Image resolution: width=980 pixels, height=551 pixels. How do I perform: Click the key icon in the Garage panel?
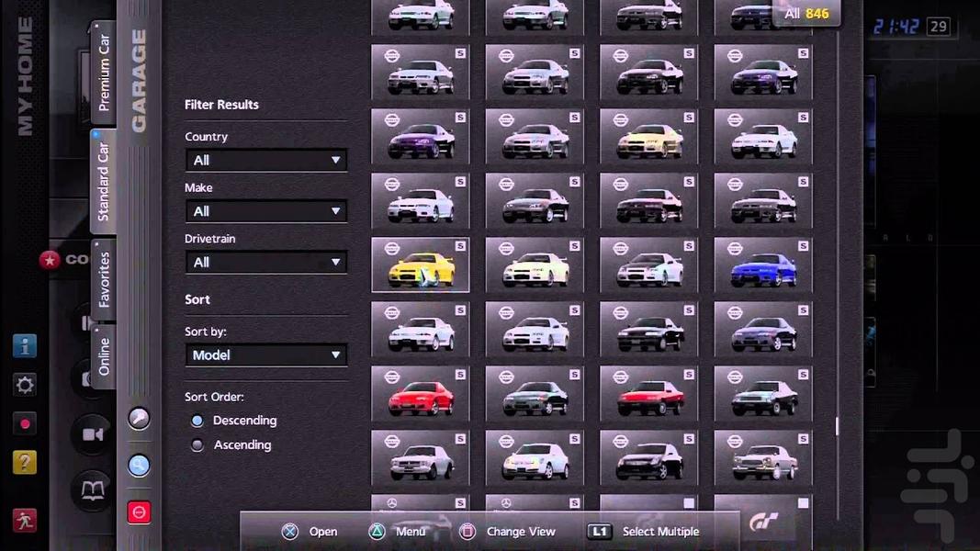pyautogui.click(x=139, y=418)
